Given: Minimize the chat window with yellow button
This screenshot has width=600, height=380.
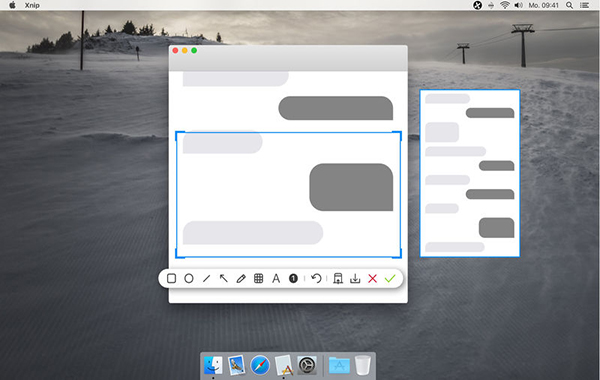Looking at the screenshot, I should point(185,51).
